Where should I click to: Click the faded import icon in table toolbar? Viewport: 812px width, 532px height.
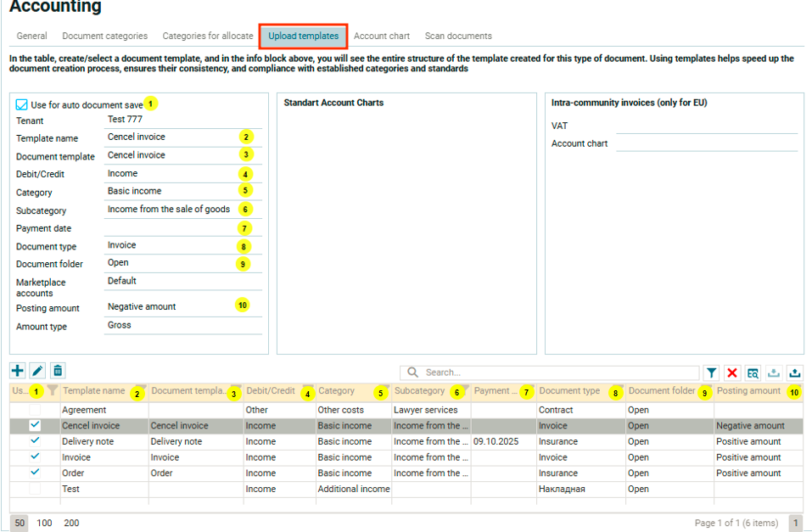coord(773,372)
